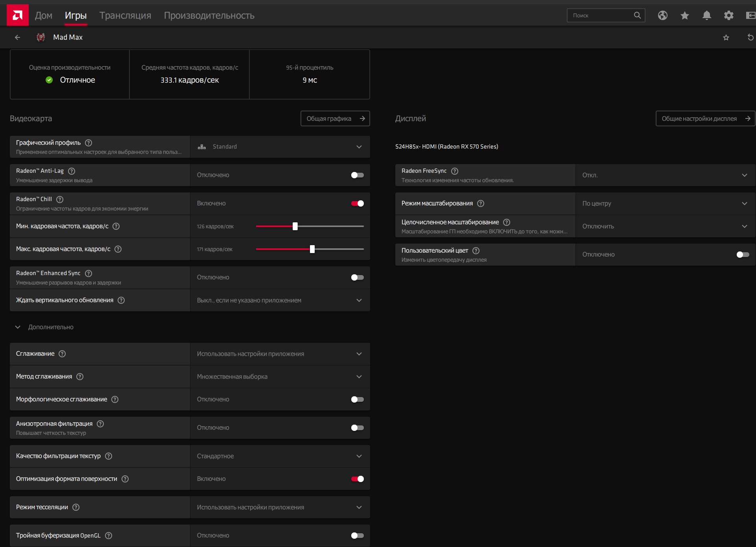Open the Графический профиль Standard dropdown
The height and width of the screenshot is (547, 756).
point(280,147)
